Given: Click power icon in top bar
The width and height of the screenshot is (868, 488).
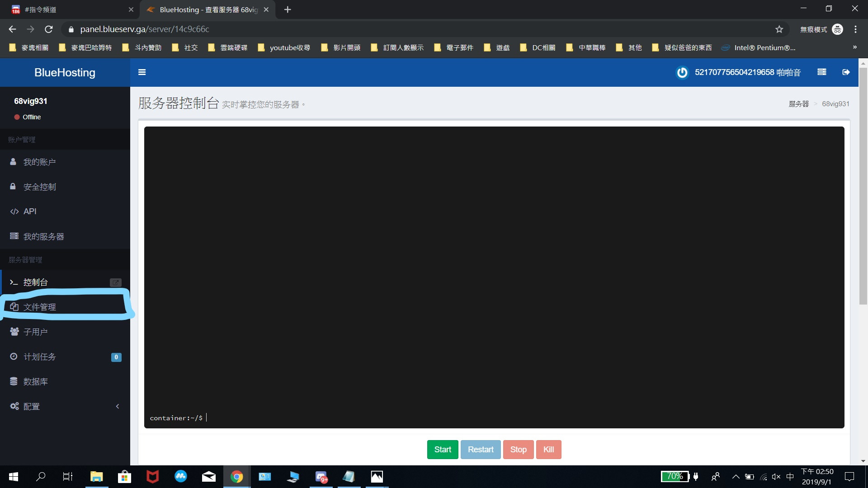Looking at the screenshot, I should [x=682, y=73].
